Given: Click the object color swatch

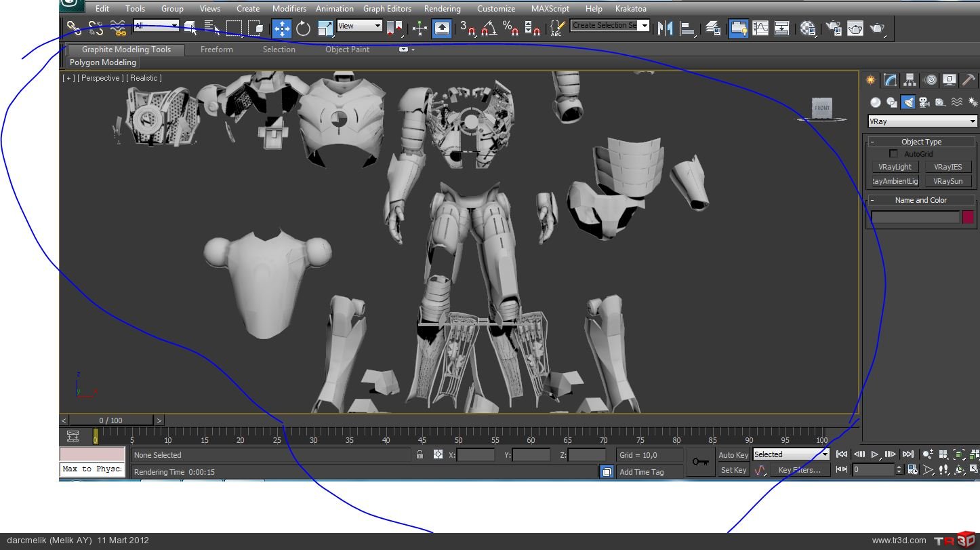Looking at the screenshot, I should [x=967, y=217].
